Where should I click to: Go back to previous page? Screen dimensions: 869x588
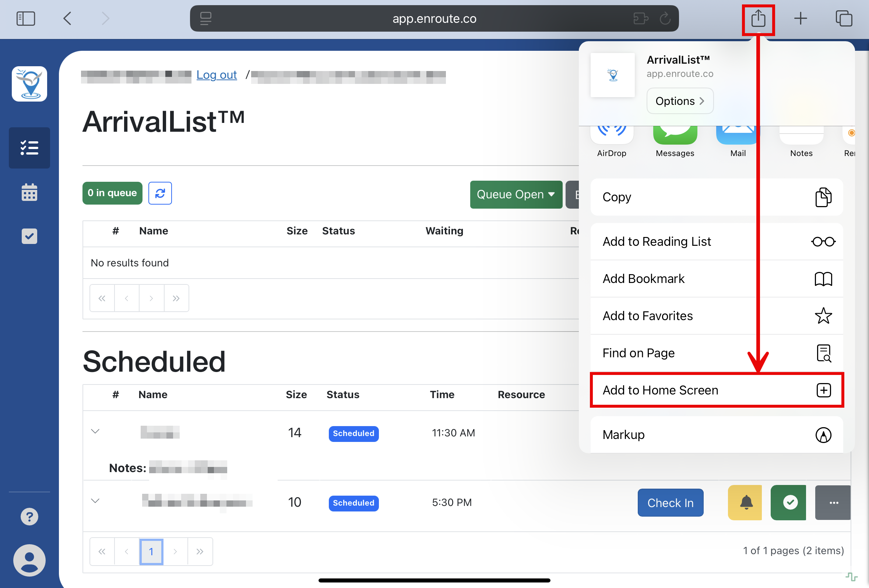67,18
